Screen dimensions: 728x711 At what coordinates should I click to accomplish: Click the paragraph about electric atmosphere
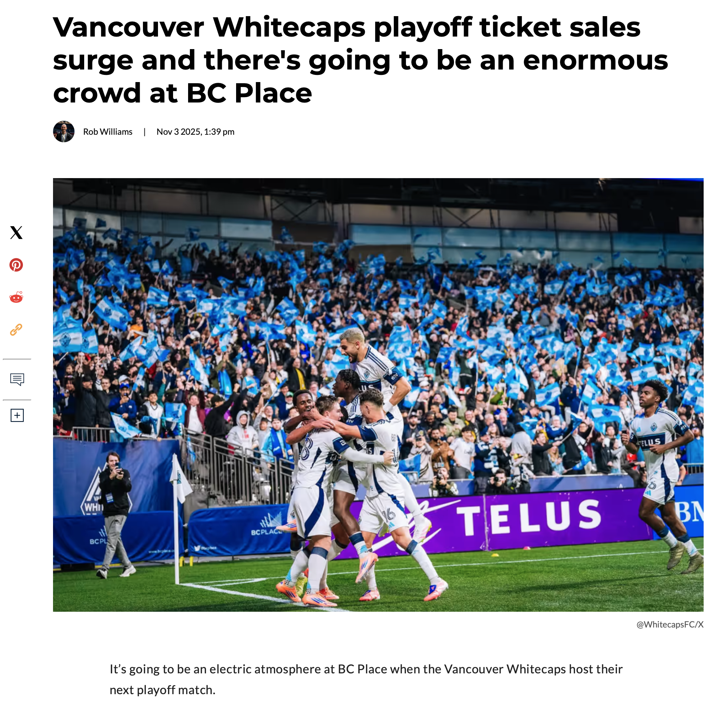[x=366, y=679]
